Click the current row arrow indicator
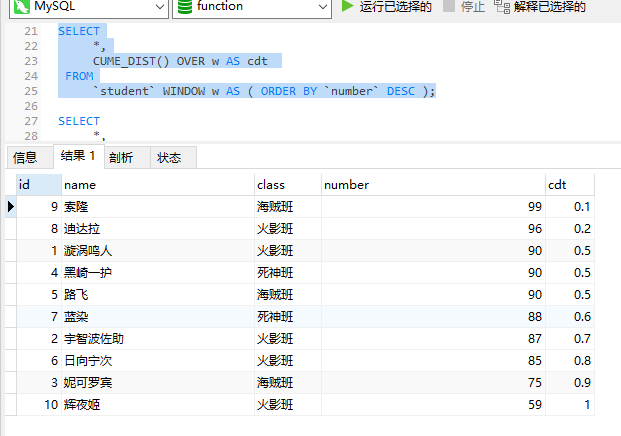Screen dimensions: 621x436 (11, 207)
